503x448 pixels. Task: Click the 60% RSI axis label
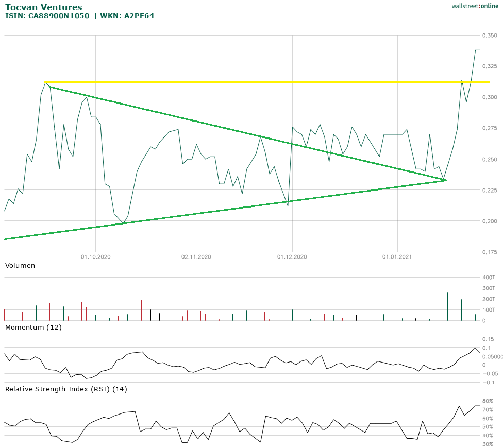coord(488,418)
